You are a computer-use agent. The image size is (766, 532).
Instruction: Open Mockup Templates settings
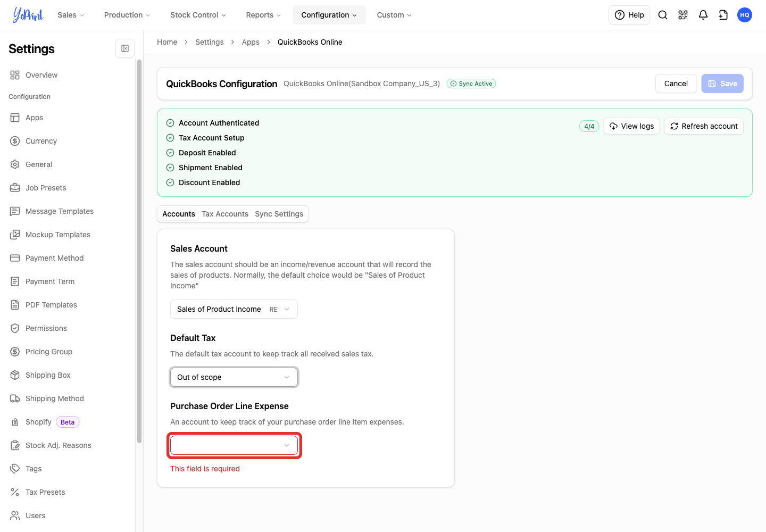coord(68,235)
